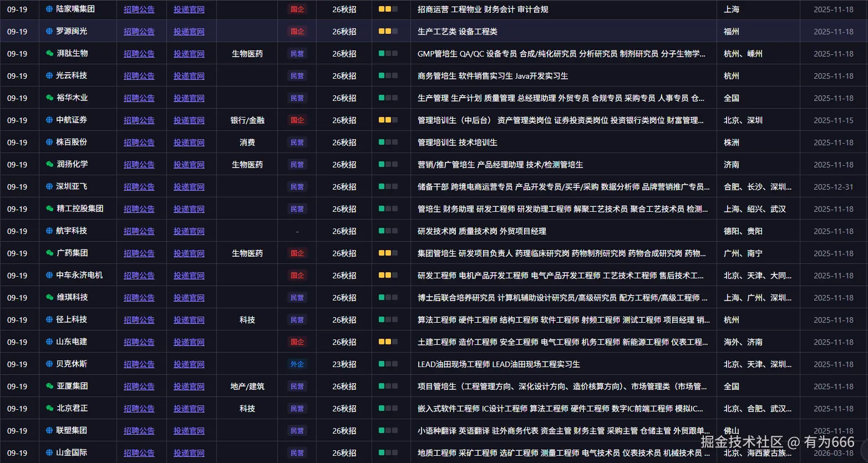Click the WeChat icon beside 维琪科技
The height and width of the screenshot is (463, 868).
tap(49, 298)
